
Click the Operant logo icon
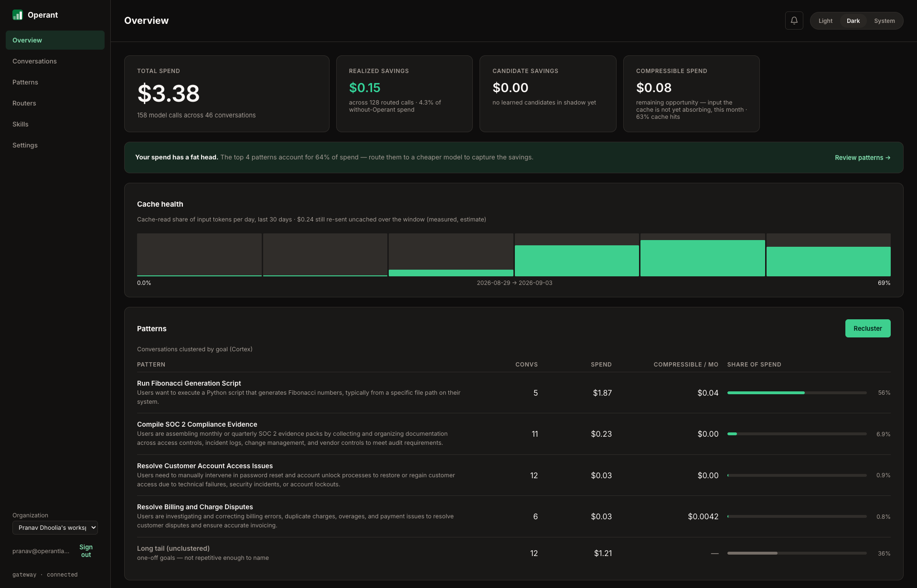(x=18, y=15)
